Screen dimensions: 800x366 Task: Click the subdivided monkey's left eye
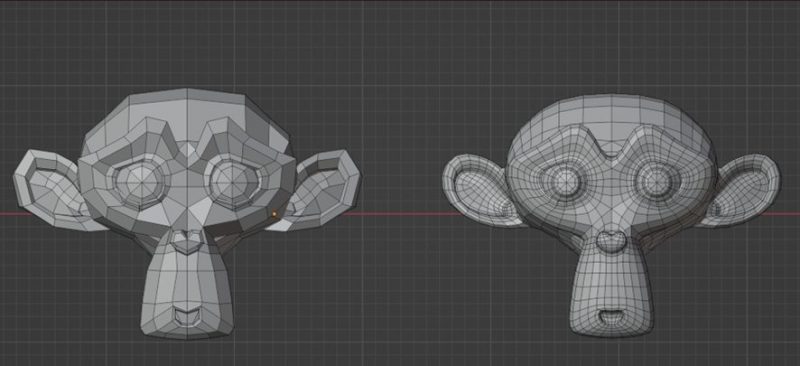tap(565, 181)
